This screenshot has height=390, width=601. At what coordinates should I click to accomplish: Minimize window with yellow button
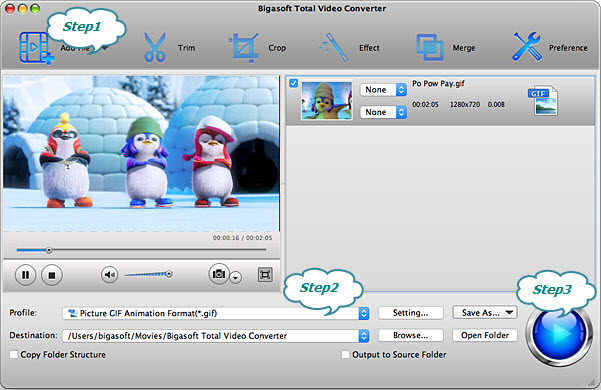(x=22, y=8)
